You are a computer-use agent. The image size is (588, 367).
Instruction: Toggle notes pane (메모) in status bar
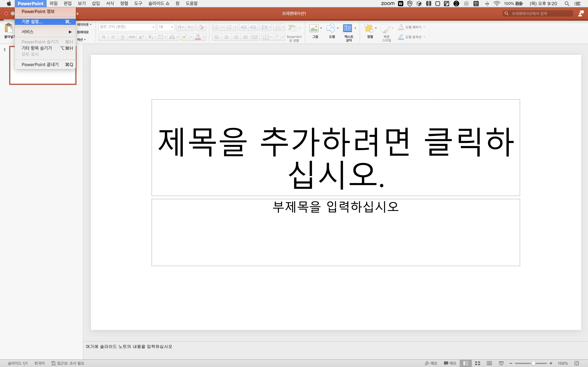(431, 363)
